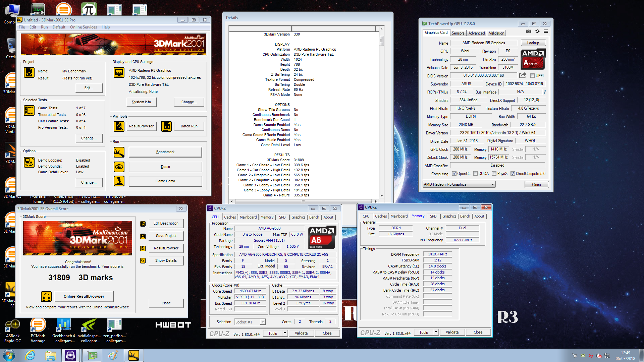Switch to the Mainboard tab in left CPU-Z
This screenshot has width=644, height=362.
coord(248,217)
